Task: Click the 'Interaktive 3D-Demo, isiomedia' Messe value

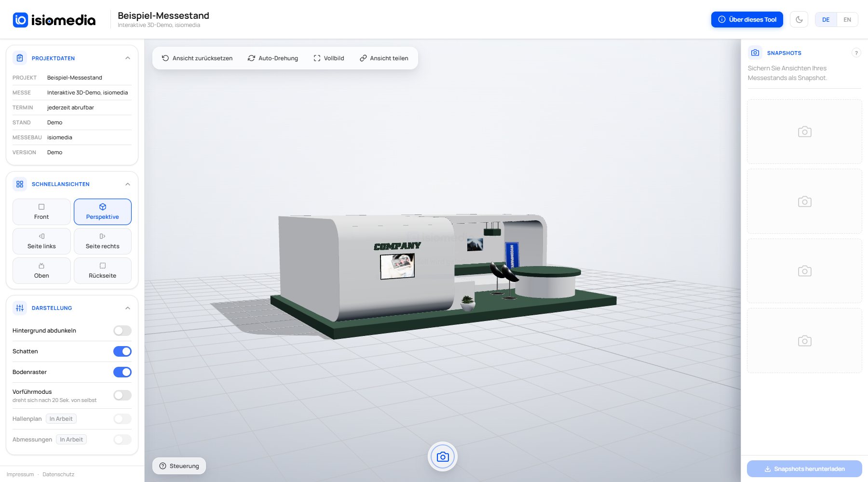Action: point(87,93)
